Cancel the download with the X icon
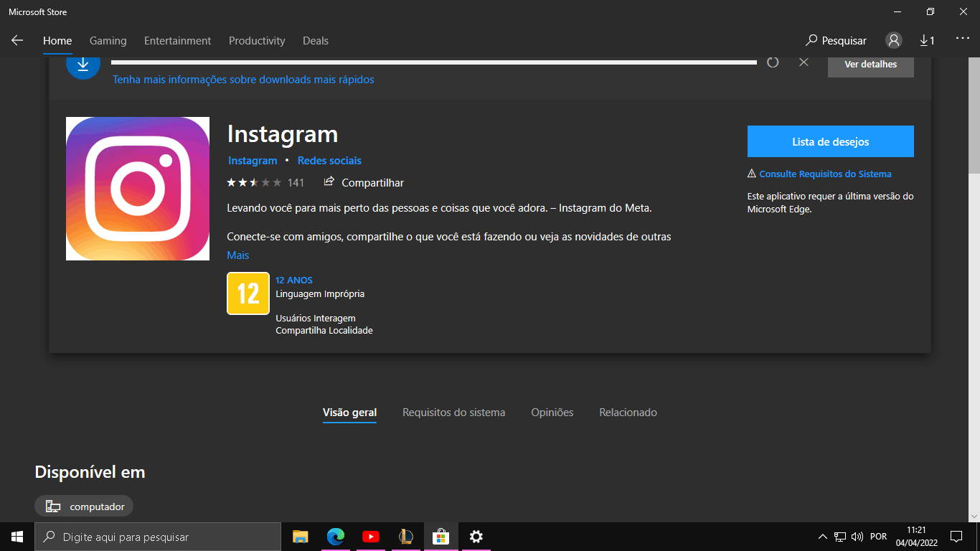Screen dimensions: 980x551 point(804,62)
